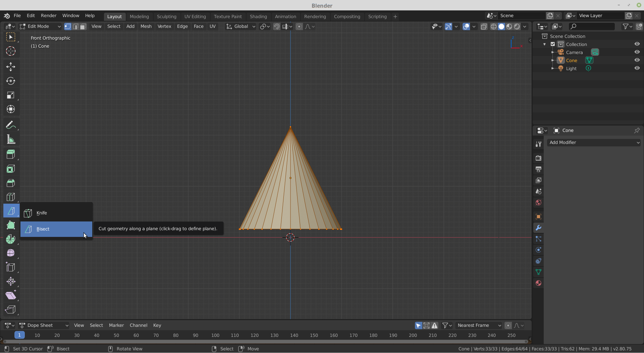This screenshot has width=644, height=353.
Task: Switch to the Sculpting workspace tab
Action: click(x=166, y=16)
